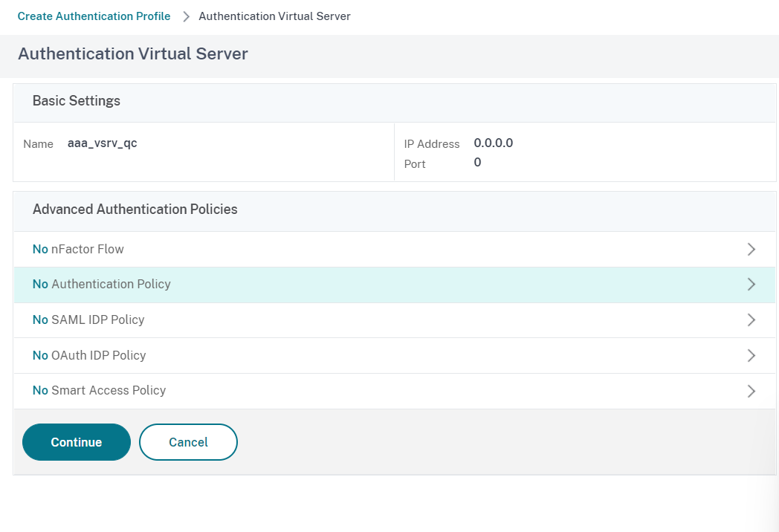Expand the OAuth IDP Policy chevron
The image size is (779, 532).
pos(751,355)
